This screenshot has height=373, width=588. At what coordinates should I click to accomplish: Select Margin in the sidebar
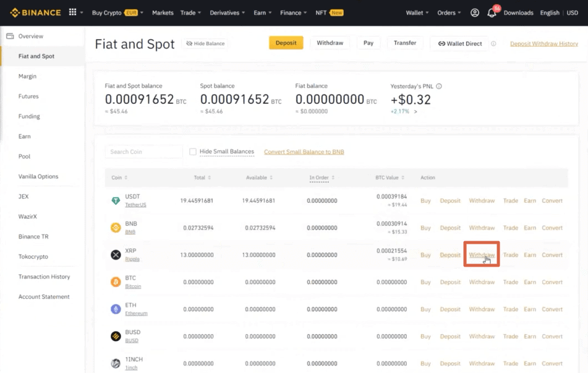pyautogui.click(x=27, y=76)
